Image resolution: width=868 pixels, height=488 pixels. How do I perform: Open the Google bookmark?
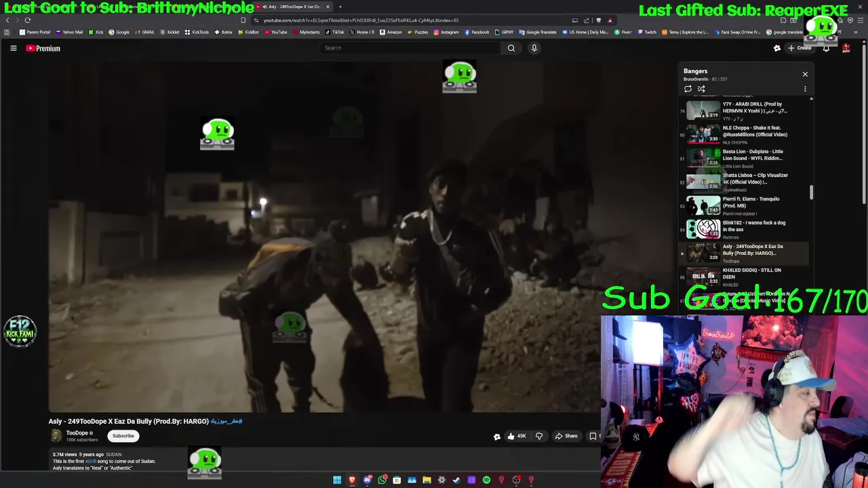119,32
